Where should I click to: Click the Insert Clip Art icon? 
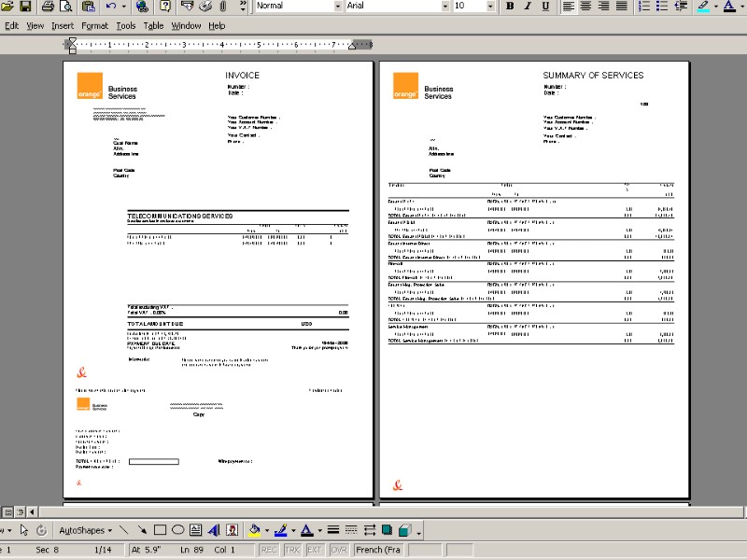tap(232, 530)
